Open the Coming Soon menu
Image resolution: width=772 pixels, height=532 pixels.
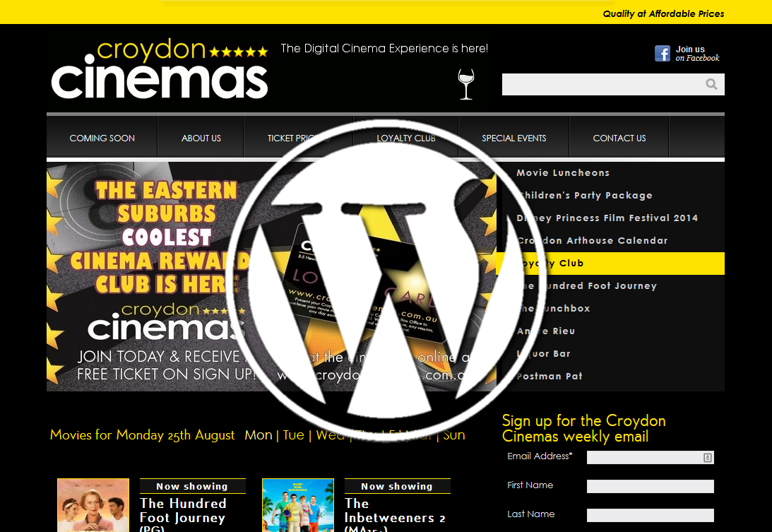click(x=102, y=138)
